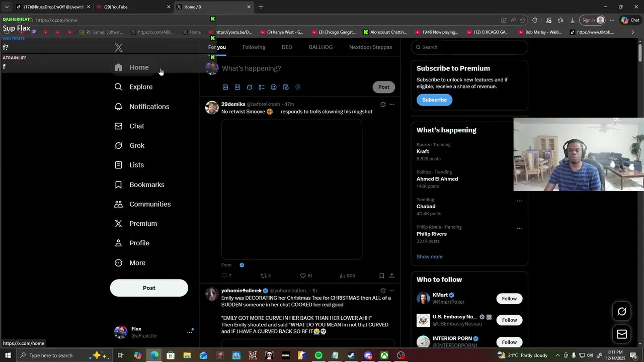The height and width of the screenshot is (362, 644).
Task: Open account menu dots next to Flax
Action: 190,332
